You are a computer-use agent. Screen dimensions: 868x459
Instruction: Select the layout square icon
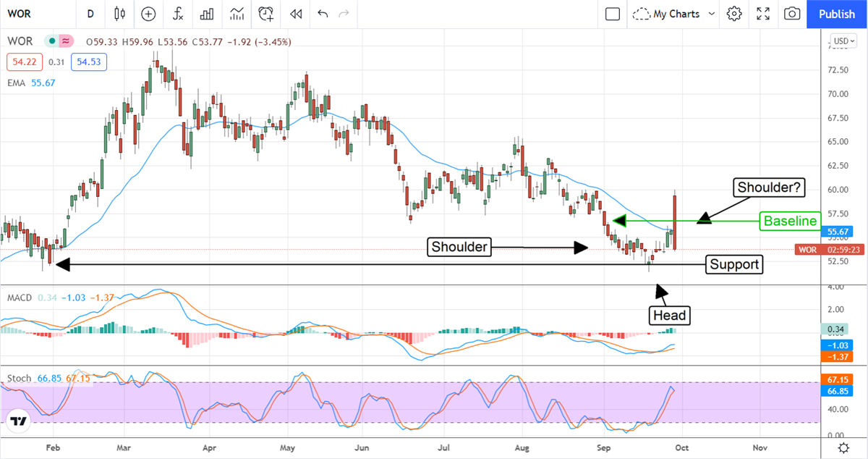click(613, 13)
